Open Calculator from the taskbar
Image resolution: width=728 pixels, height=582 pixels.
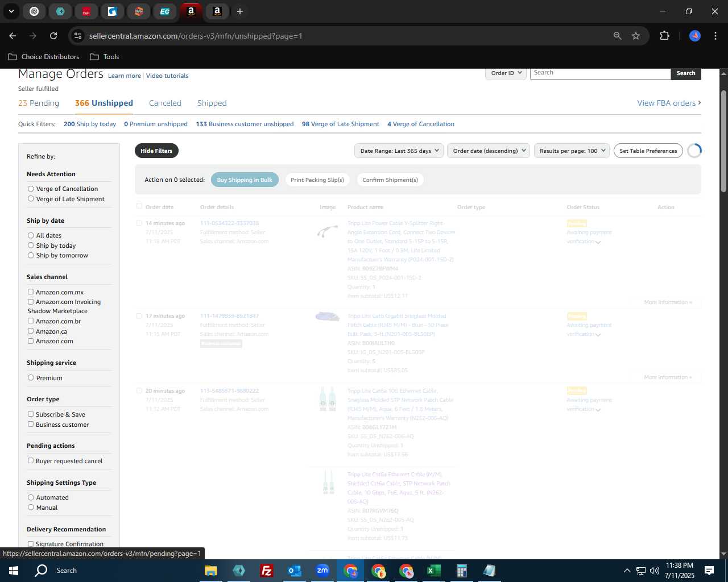[462, 571]
